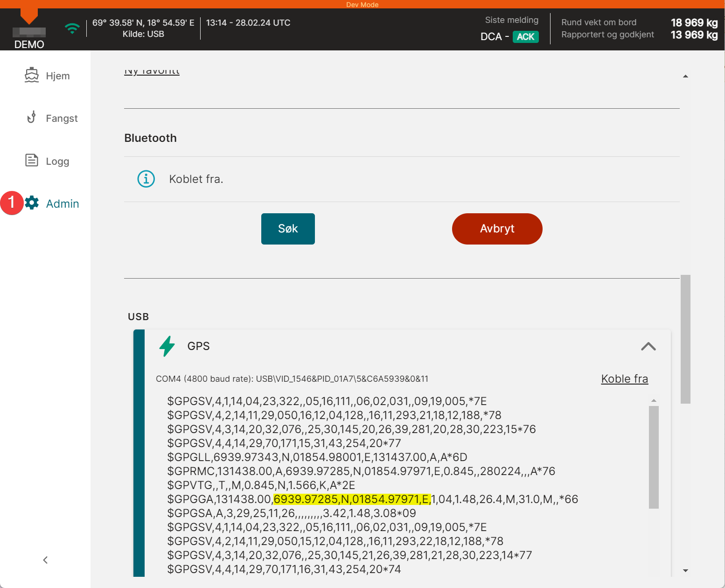Viewport: 725px width, 588px height.
Task: Click the NMEA log scroll up arrow
Action: [x=654, y=400]
